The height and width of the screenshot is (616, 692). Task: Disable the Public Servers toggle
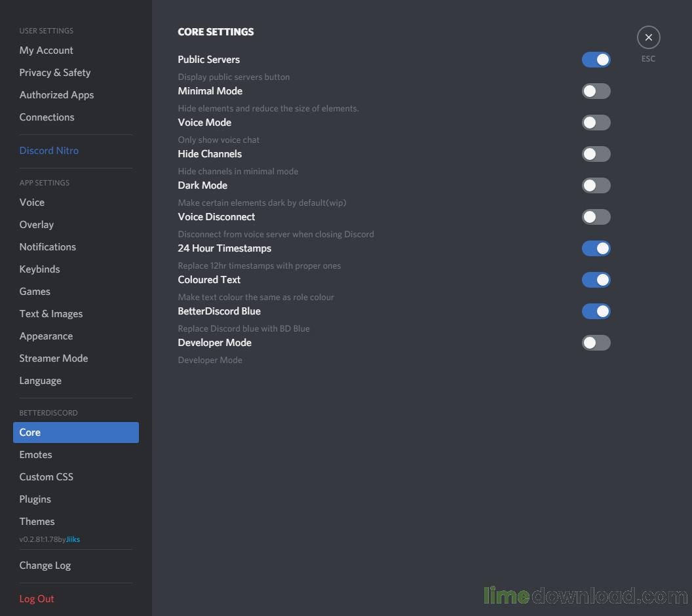click(596, 60)
